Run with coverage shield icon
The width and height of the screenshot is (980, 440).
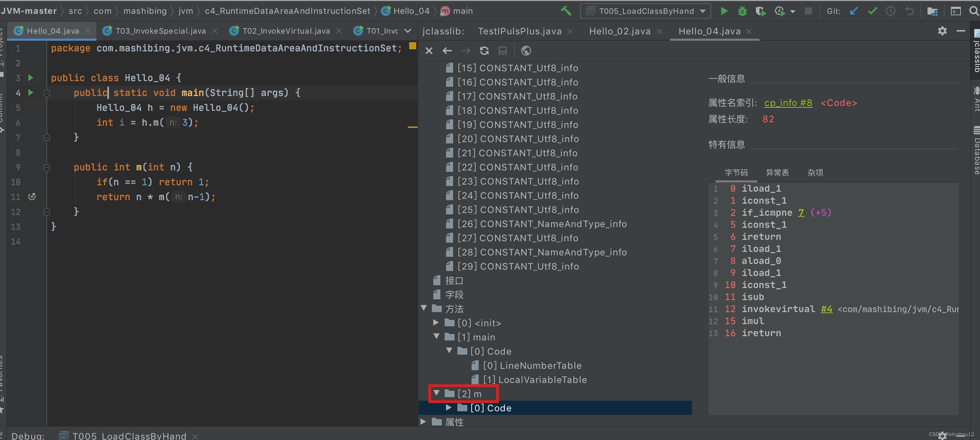pyautogui.click(x=760, y=11)
